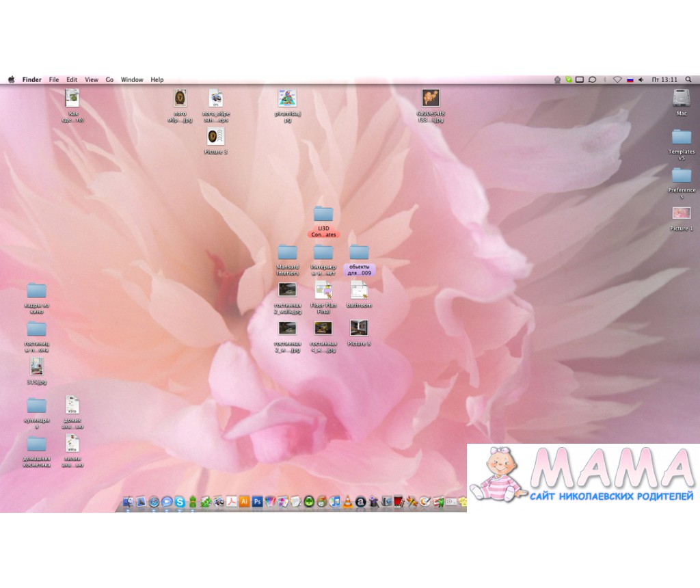
Task: Open Adobe Acrobat icon in Dock
Action: tap(232, 502)
